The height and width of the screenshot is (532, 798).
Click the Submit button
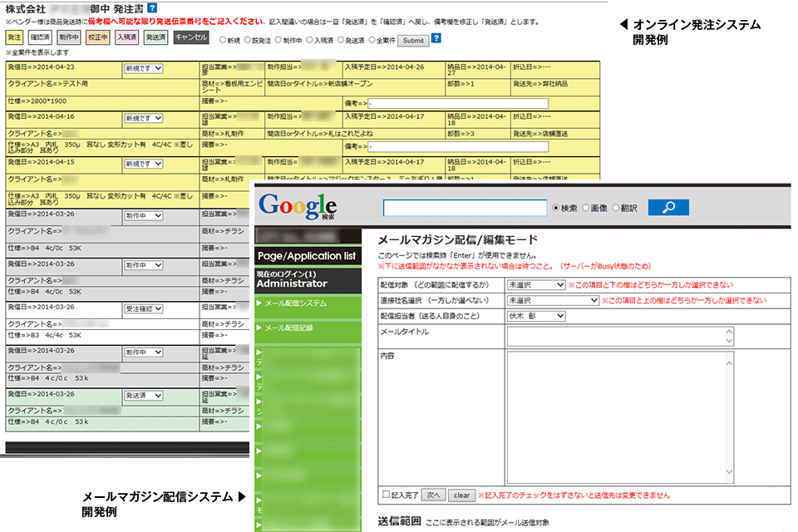412,39
